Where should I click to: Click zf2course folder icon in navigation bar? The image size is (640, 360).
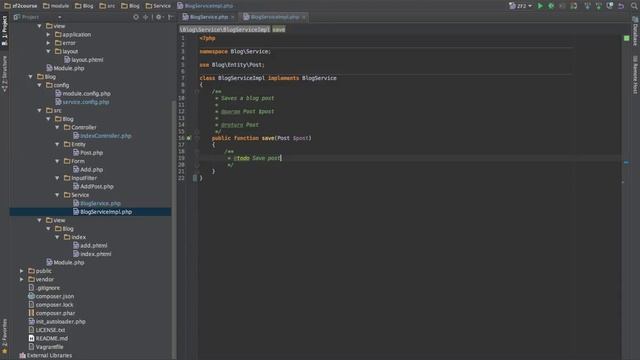point(7,6)
